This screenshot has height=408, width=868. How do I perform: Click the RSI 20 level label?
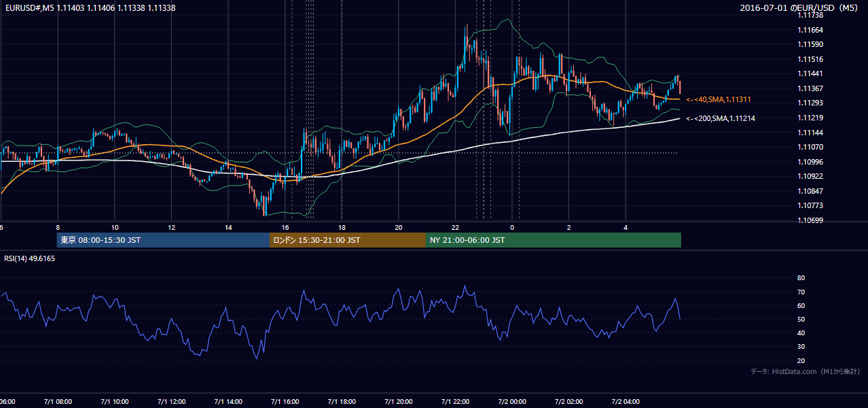(801, 360)
